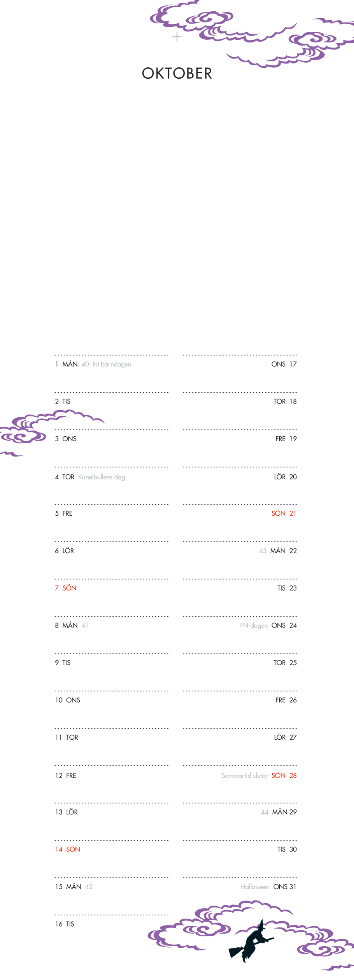Screen dimensions: 354x980
Task: Select the red 14 SÖN entry
Action: point(67,849)
